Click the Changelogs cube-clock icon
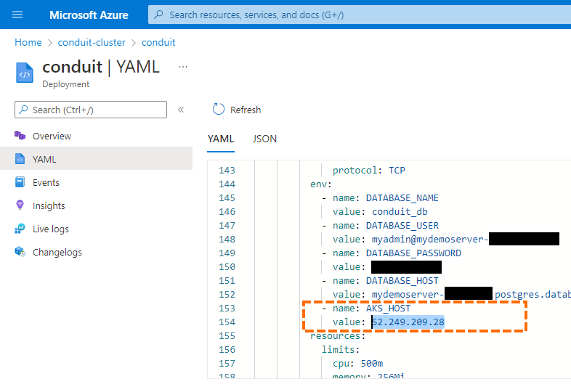The image size is (571, 392). 20,251
